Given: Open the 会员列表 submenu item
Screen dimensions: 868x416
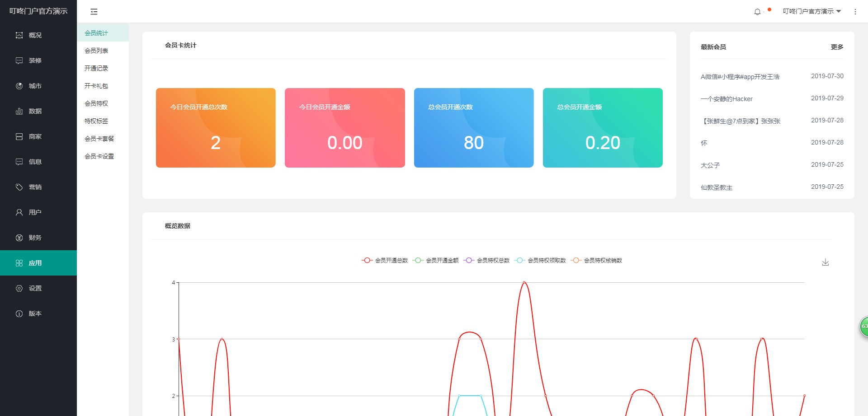Looking at the screenshot, I should pos(103,51).
